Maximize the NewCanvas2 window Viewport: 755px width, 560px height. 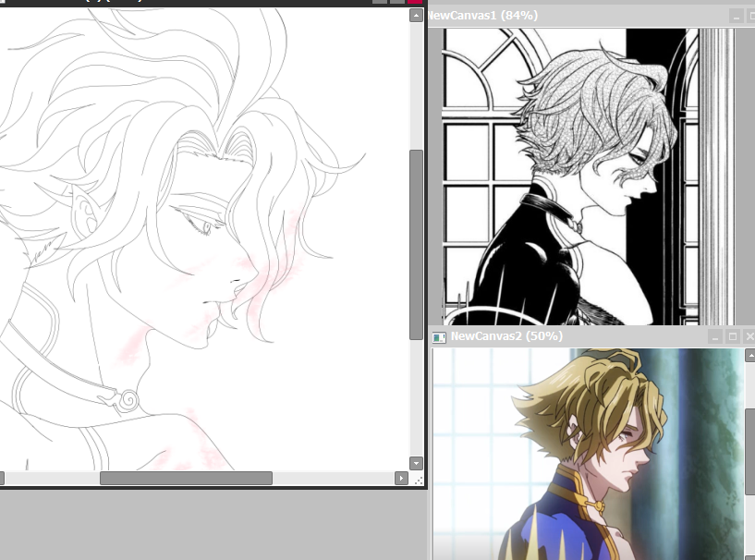pos(733,336)
